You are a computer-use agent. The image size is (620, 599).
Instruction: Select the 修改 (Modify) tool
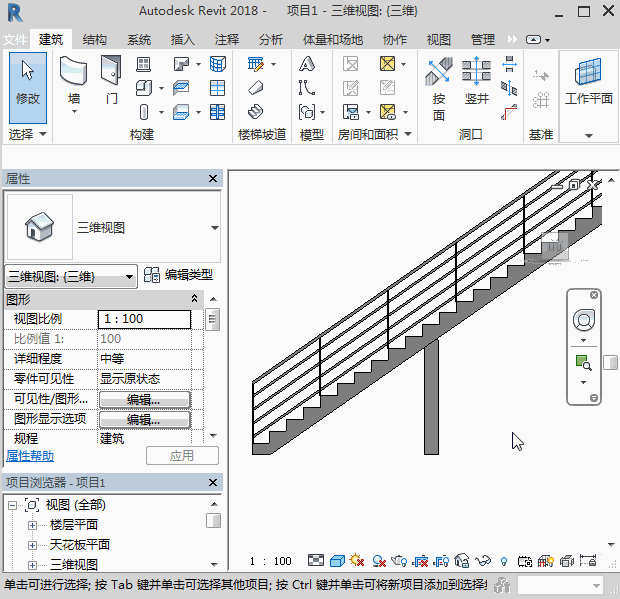coord(28,82)
